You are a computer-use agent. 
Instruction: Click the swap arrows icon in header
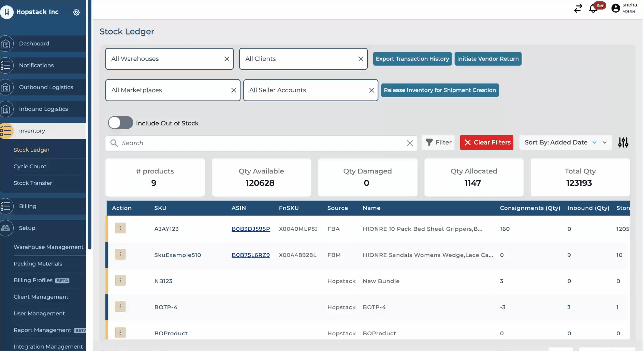pyautogui.click(x=578, y=9)
